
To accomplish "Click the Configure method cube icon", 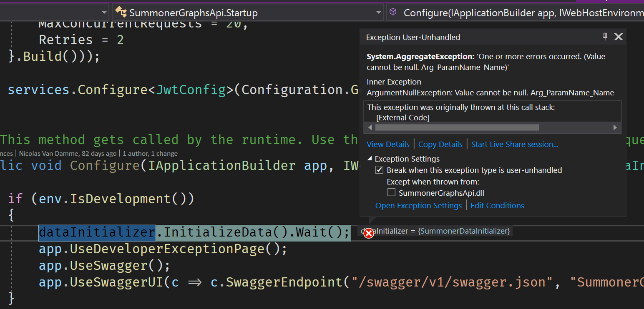I will tap(392, 12).
